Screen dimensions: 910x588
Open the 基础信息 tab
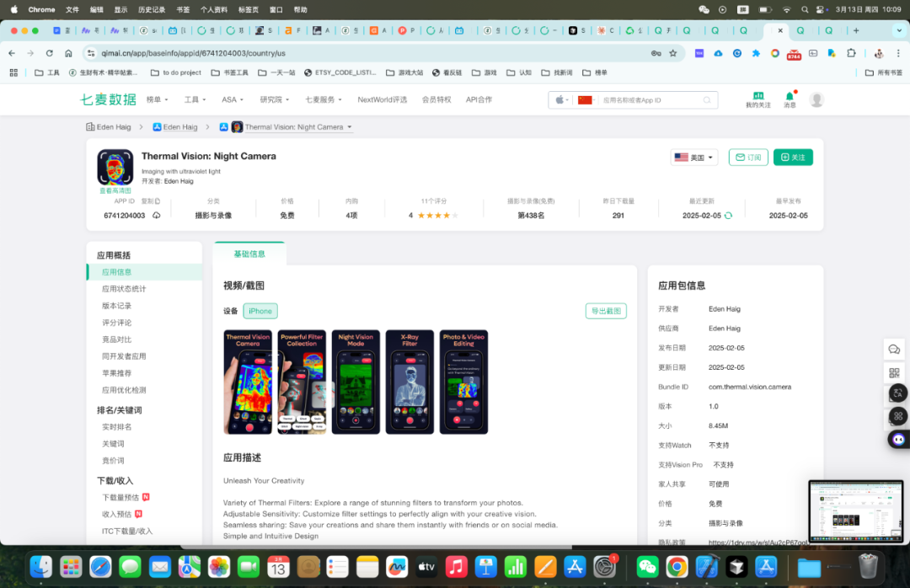(249, 254)
